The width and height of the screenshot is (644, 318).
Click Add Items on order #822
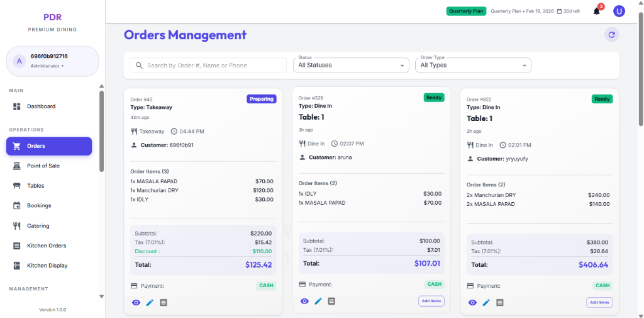click(x=599, y=302)
